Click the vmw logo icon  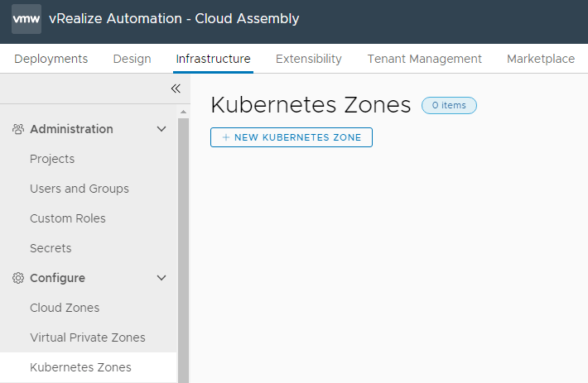27,19
